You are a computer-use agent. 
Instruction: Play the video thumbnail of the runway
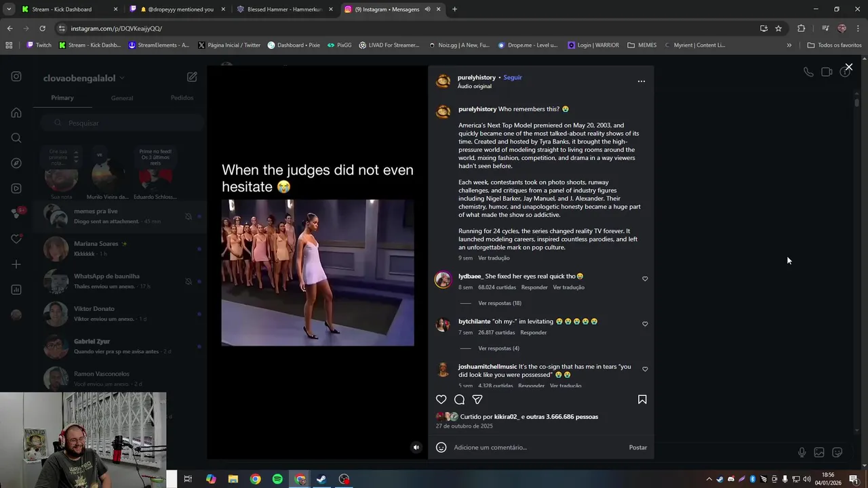[317, 272]
